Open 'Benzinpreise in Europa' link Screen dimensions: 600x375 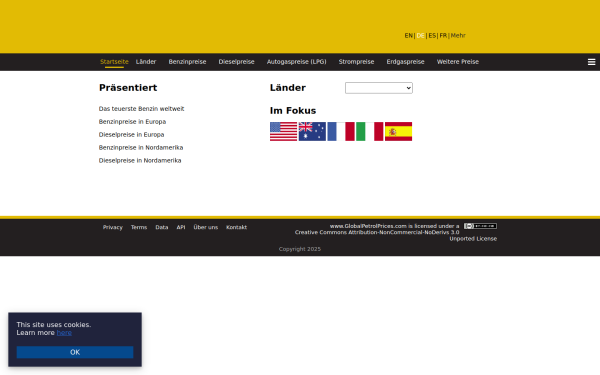tap(132, 122)
